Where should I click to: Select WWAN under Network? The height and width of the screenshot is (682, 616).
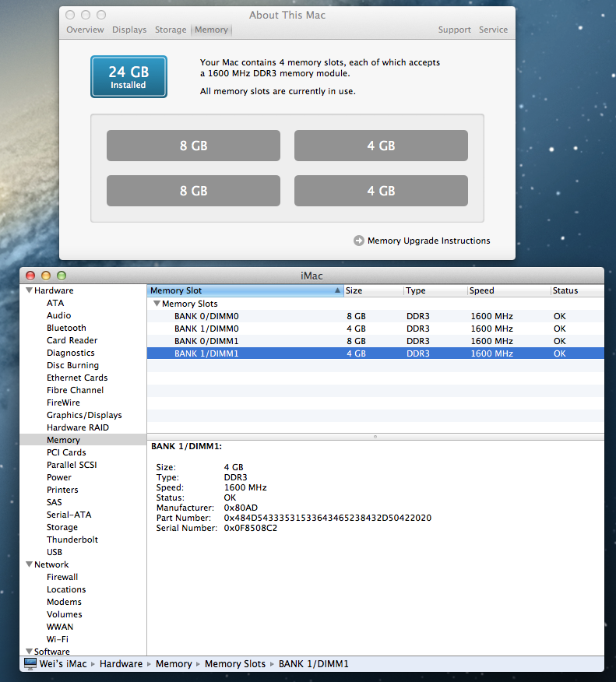60,626
